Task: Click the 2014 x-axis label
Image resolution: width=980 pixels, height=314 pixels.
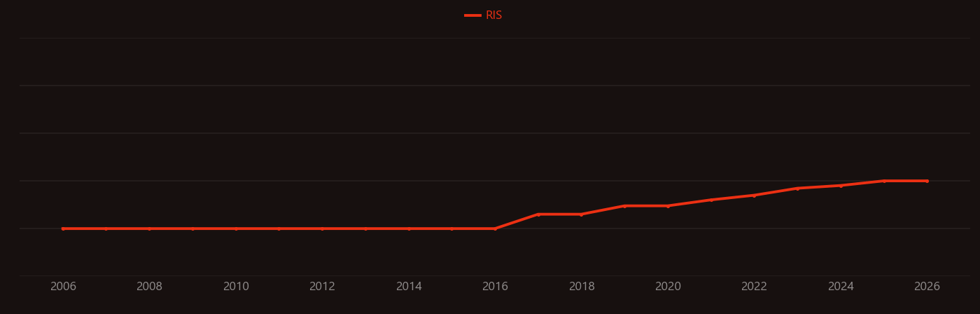Action: click(x=409, y=287)
